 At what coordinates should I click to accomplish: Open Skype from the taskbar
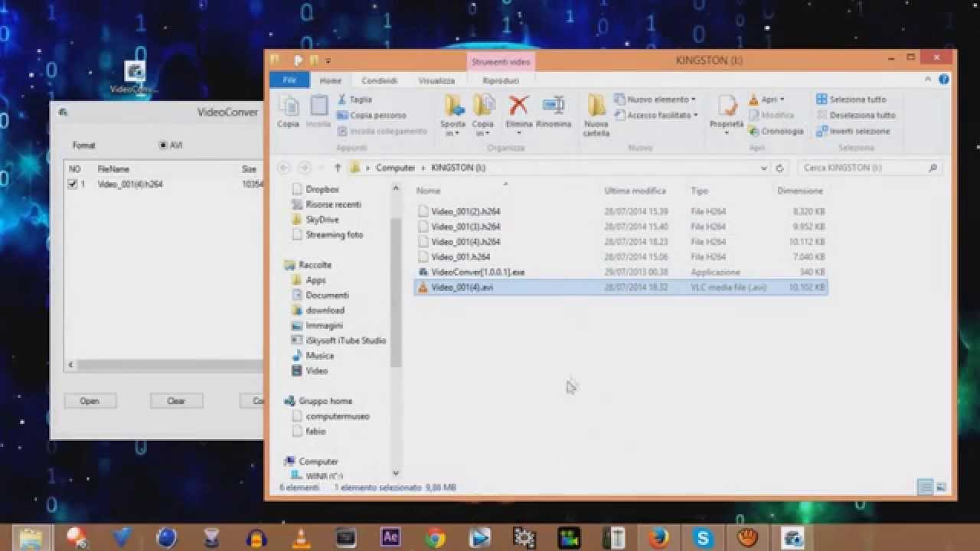[703, 538]
